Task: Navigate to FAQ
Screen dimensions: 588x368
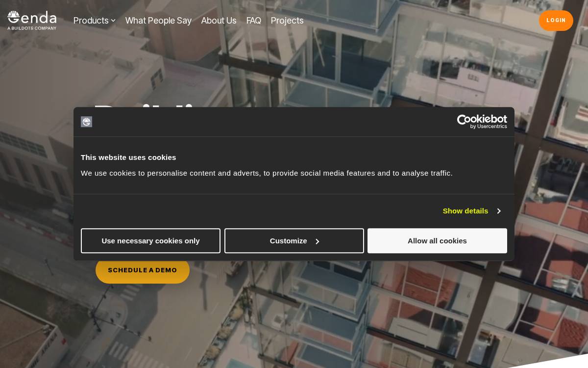Action: [253, 21]
